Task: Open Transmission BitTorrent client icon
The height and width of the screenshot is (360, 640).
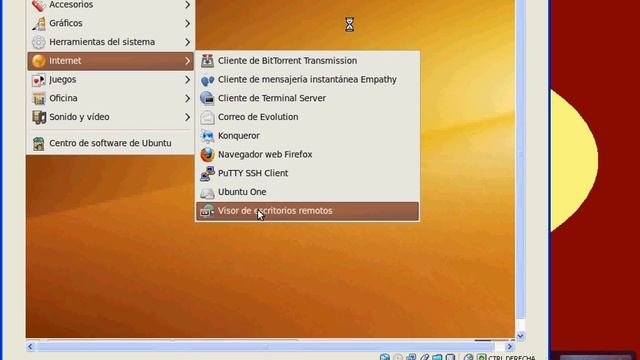Action: [207, 61]
